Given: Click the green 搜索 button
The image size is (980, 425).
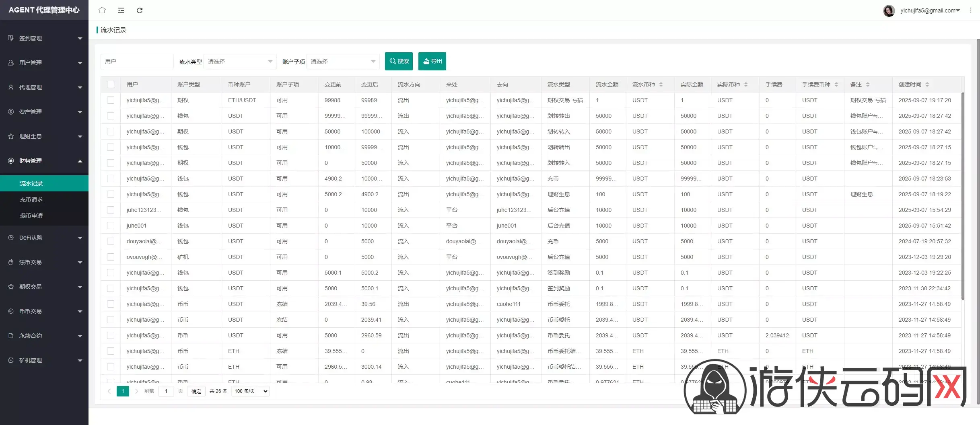Looking at the screenshot, I should pyautogui.click(x=399, y=62).
